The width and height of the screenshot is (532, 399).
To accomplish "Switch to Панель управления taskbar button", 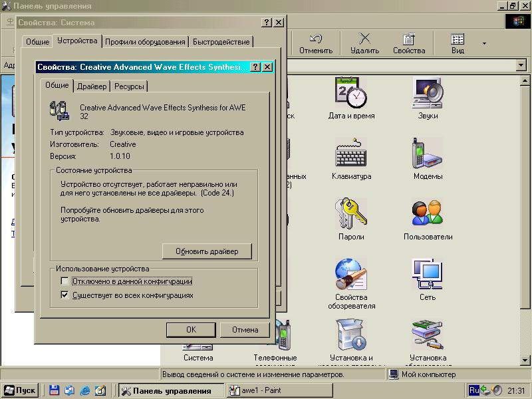I will point(172,390).
